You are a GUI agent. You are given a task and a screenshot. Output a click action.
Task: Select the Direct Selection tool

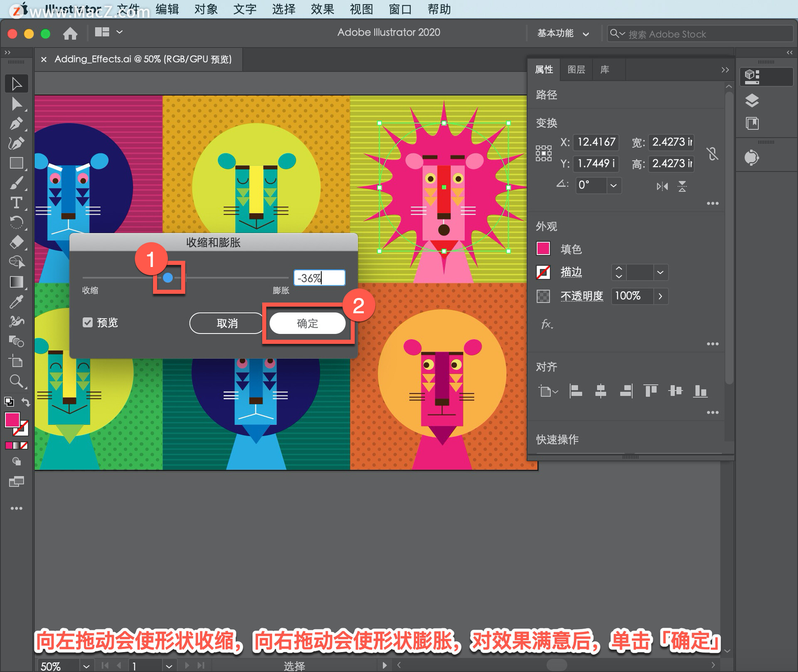click(16, 104)
